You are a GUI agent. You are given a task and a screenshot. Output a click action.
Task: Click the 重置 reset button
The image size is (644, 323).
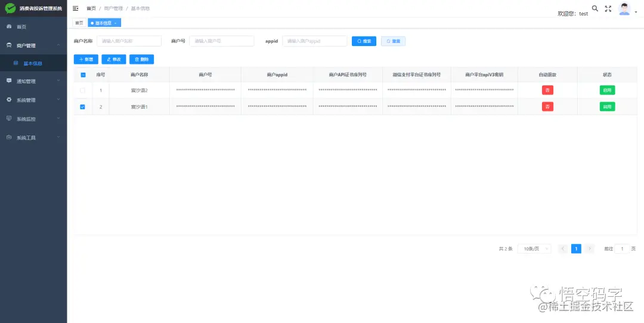click(393, 41)
